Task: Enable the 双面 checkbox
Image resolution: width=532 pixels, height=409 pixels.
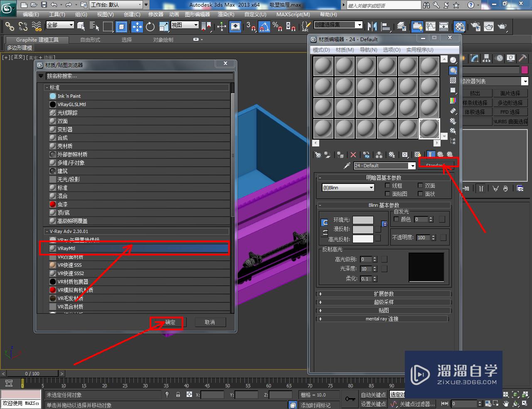Action: pyautogui.click(x=421, y=186)
